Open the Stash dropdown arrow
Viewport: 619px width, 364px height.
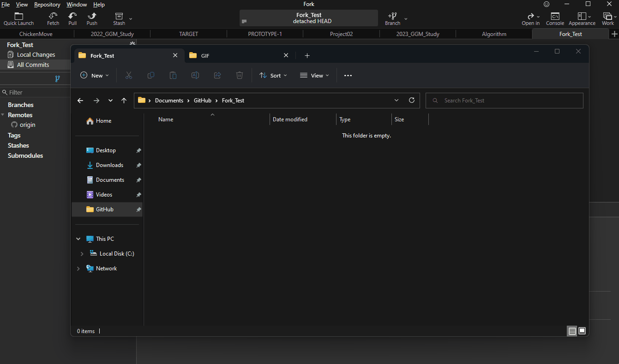tap(131, 19)
